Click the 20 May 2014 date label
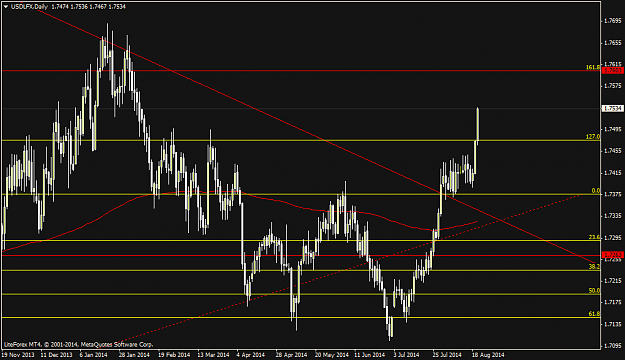 tap(331, 354)
